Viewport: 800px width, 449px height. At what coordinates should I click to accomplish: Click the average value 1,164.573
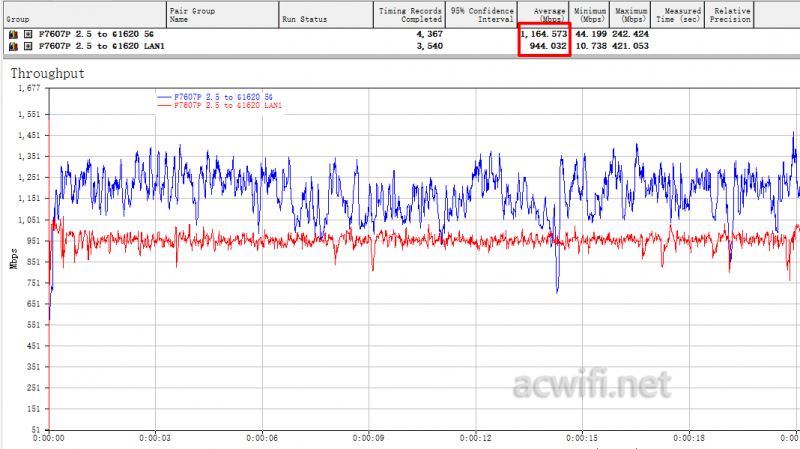click(x=544, y=34)
